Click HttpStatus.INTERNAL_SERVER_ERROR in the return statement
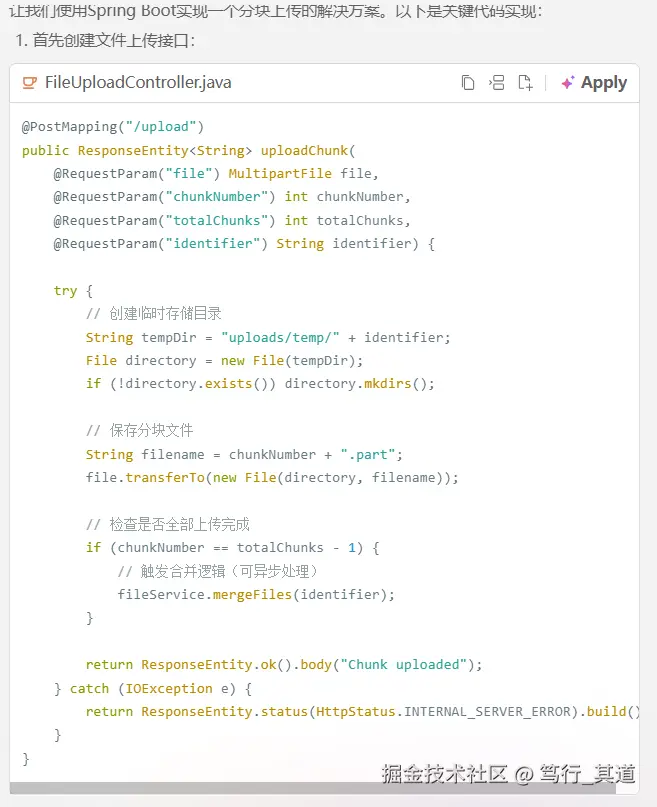657x807 pixels. [x=443, y=712]
